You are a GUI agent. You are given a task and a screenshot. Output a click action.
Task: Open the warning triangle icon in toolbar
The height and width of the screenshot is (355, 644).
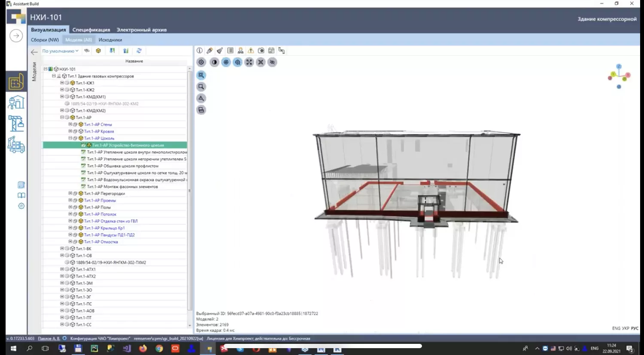[251, 51]
